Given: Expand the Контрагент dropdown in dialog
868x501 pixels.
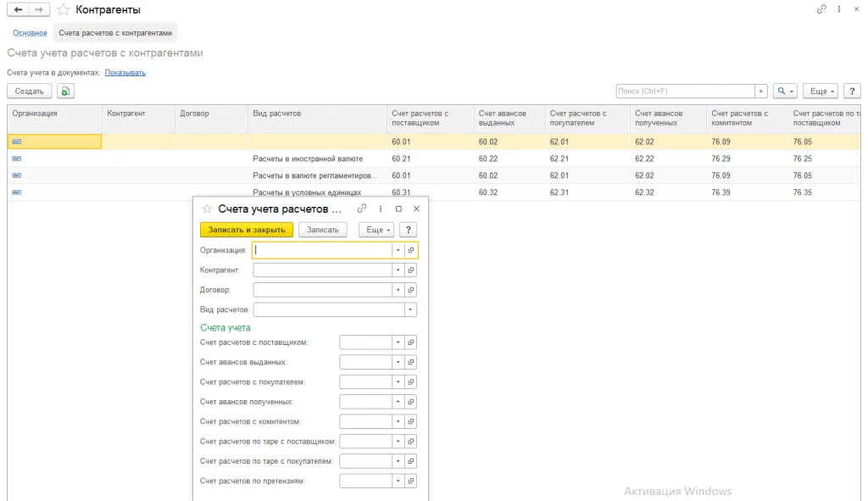Looking at the screenshot, I should (x=398, y=270).
